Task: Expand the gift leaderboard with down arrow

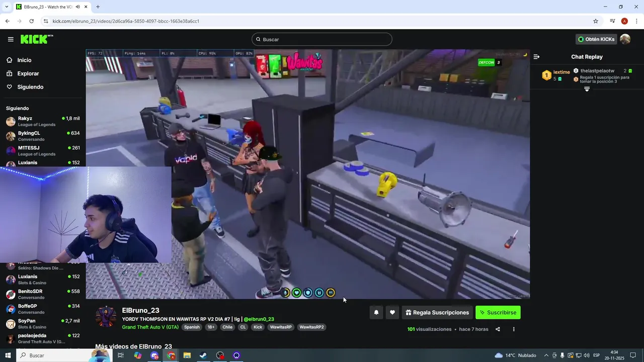Action: (x=587, y=89)
